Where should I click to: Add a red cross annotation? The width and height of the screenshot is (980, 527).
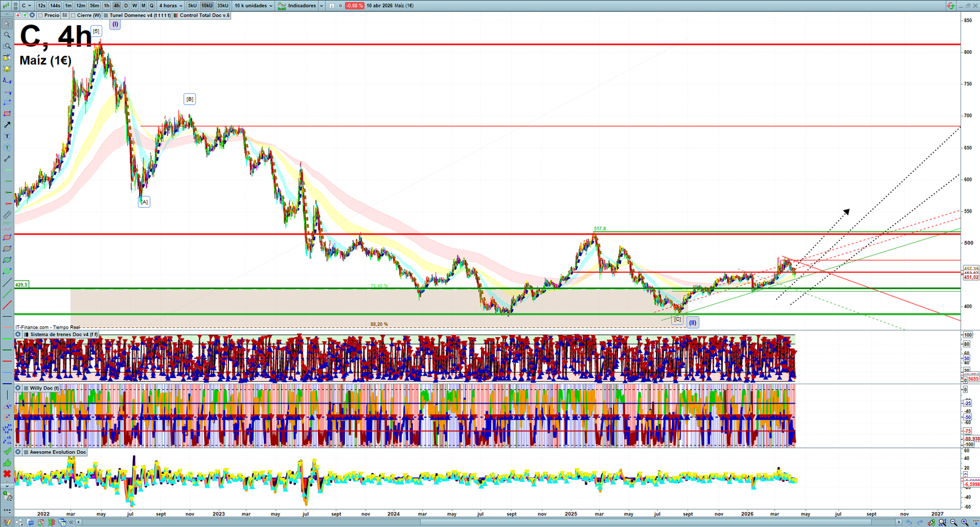(x=7, y=474)
